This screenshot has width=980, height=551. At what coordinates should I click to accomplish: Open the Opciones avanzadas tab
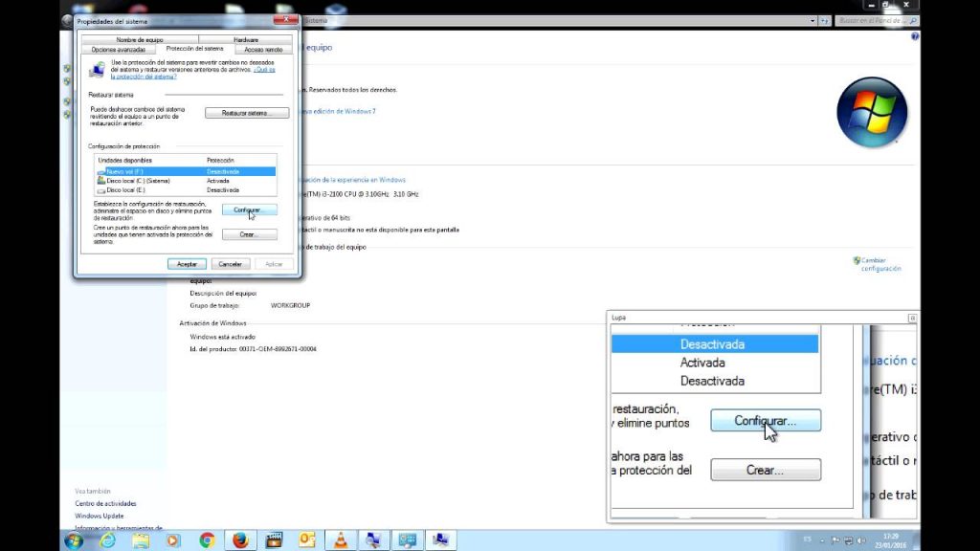pyautogui.click(x=119, y=48)
